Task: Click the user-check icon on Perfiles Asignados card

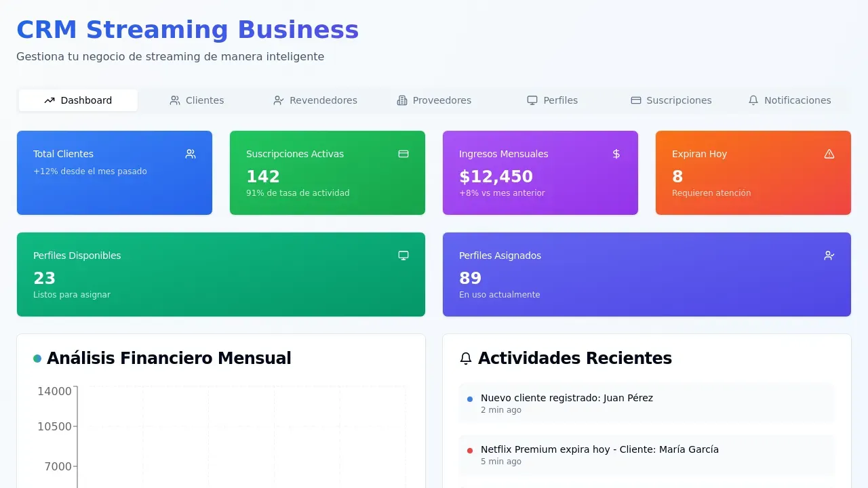Action: point(829,256)
